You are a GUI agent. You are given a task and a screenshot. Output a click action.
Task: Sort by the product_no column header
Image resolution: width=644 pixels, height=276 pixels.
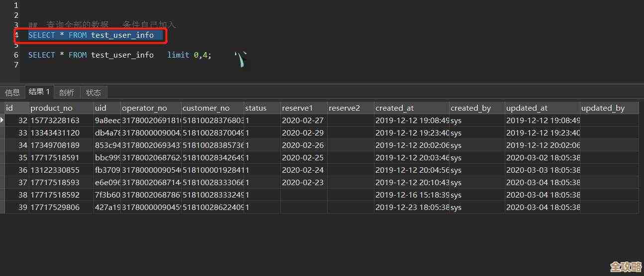61,108
